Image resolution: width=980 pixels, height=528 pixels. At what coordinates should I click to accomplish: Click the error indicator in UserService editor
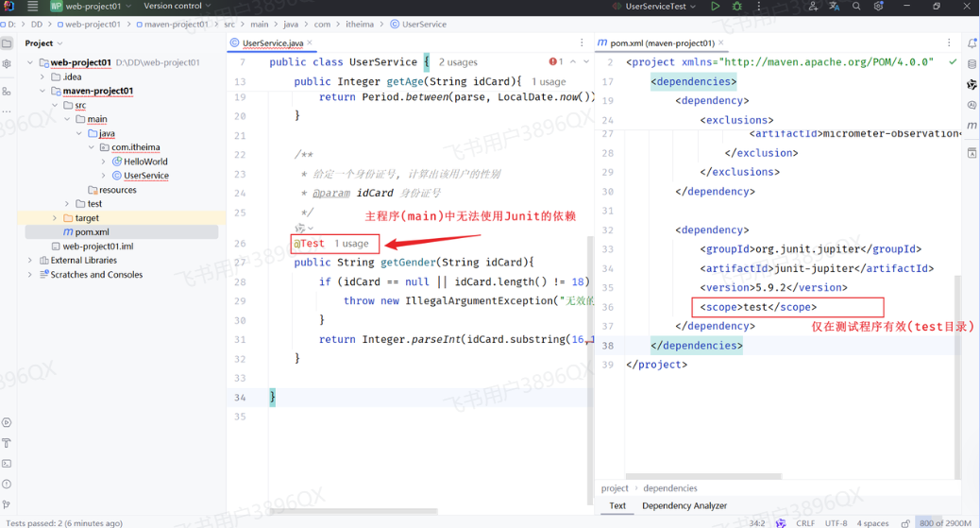[x=556, y=61]
